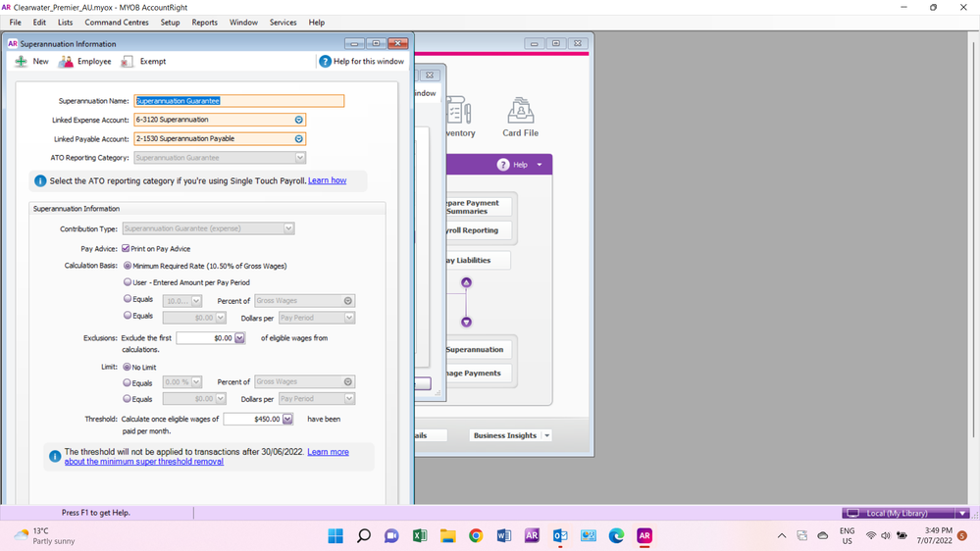The width and height of the screenshot is (980, 551).
Task: Select User-Entered Amount per Pay Period
Action: [128, 282]
